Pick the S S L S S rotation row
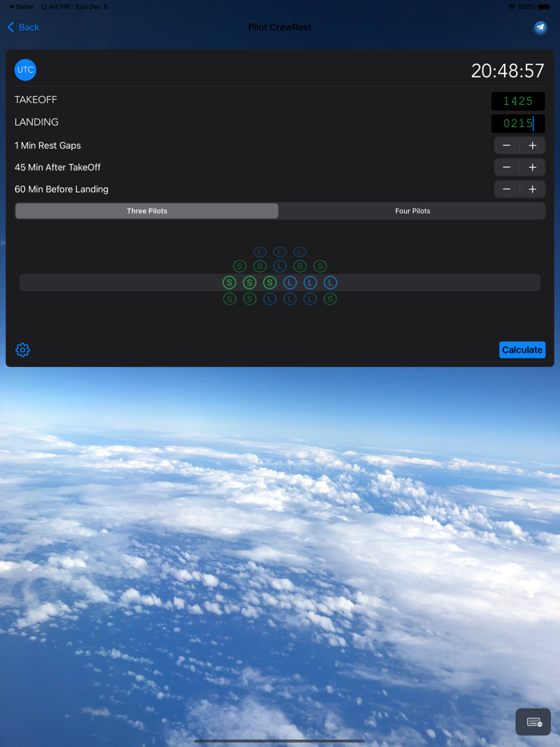560x747 pixels. point(280,266)
